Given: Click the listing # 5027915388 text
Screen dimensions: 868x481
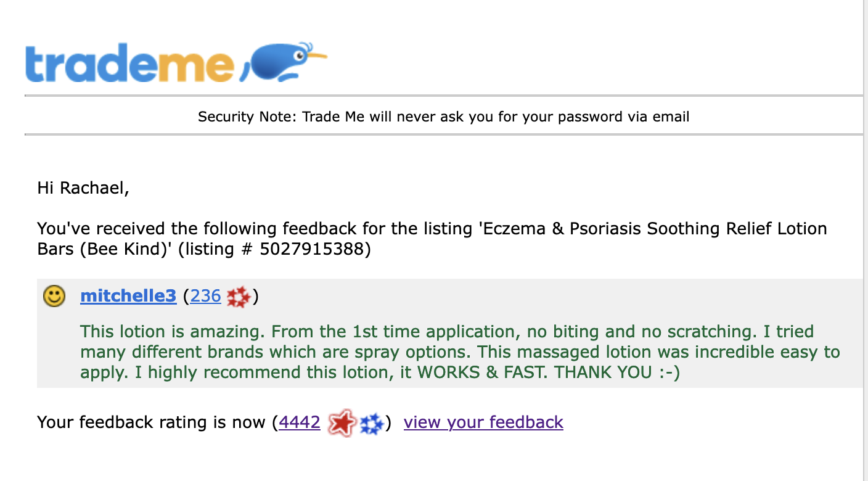Looking at the screenshot, I should click(x=274, y=250).
